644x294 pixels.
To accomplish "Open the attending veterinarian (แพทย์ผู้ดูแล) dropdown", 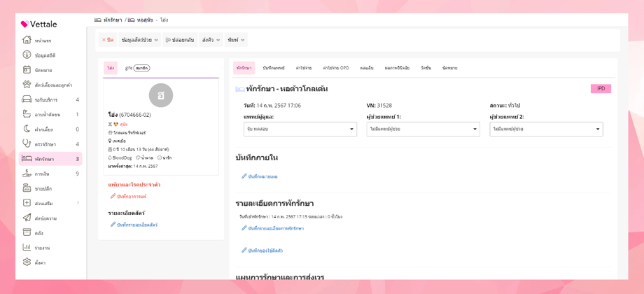I will (x=300, y=129).
